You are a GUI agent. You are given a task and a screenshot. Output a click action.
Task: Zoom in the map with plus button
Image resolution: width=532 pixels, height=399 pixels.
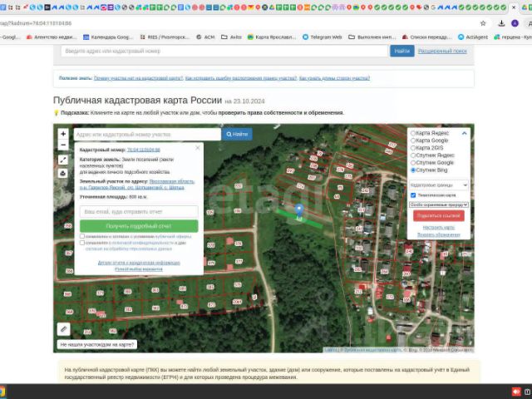click(x=63, y=134)
